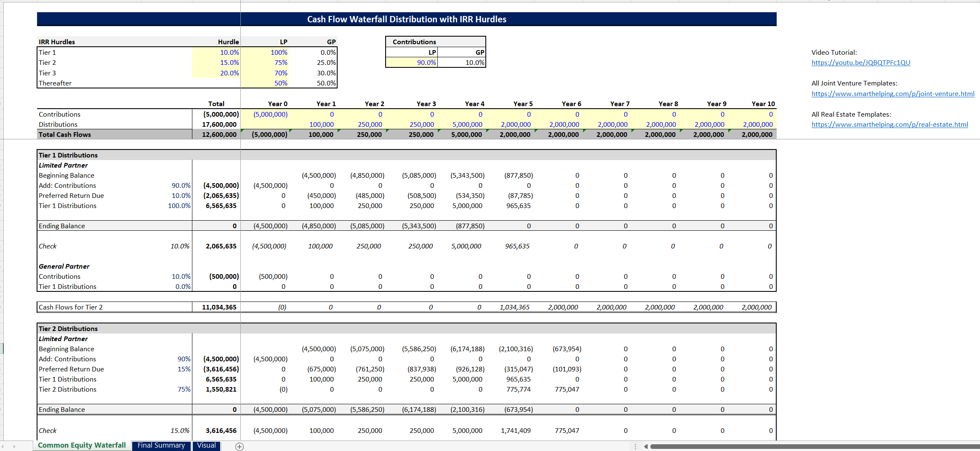
Task: Select Year 5 Tier 1 distribution 965,635
Action: coord(510,205)
